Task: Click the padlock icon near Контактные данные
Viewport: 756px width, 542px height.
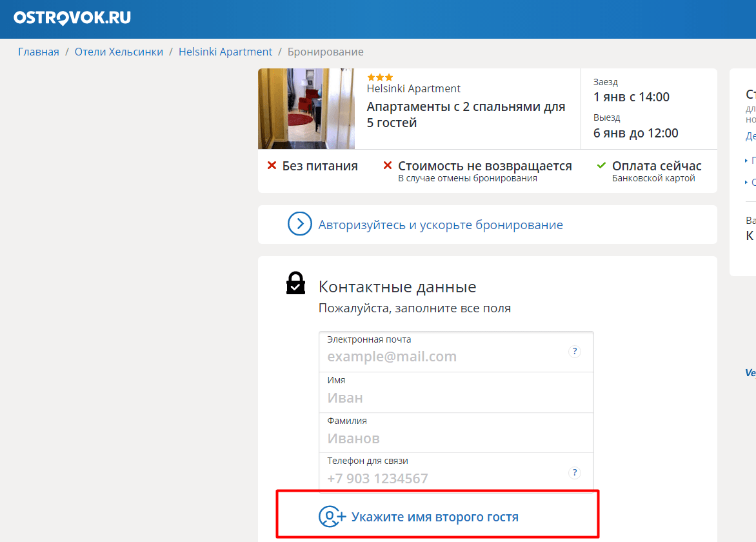Action: [295, 283]
